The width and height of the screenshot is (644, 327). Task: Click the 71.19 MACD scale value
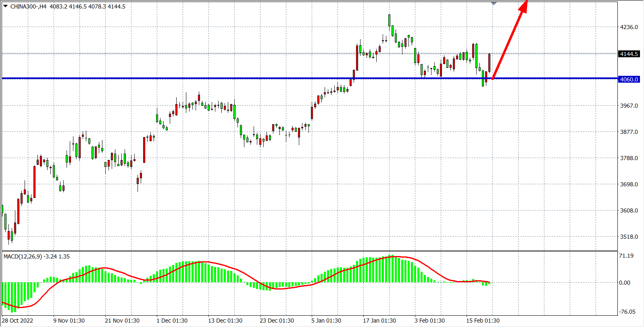626,256
